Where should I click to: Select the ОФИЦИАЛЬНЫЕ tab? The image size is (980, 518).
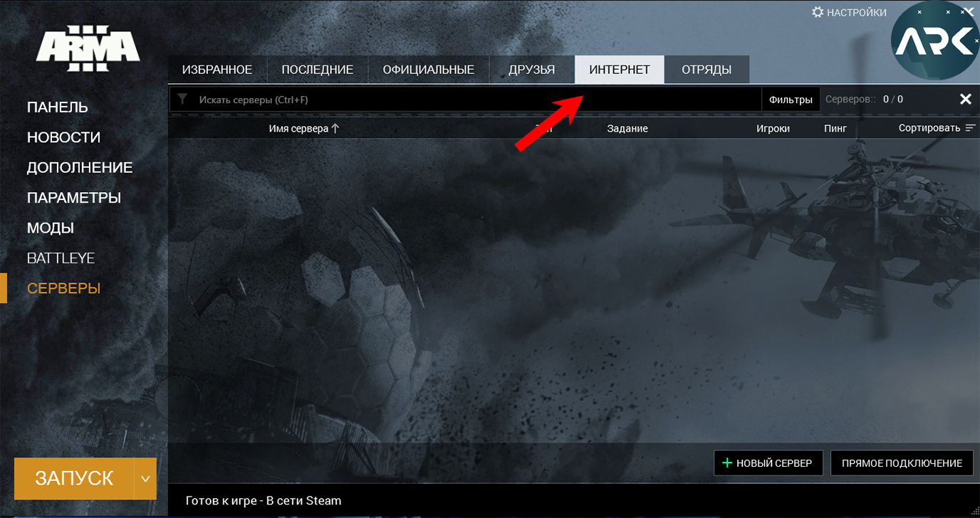(428, 70)
